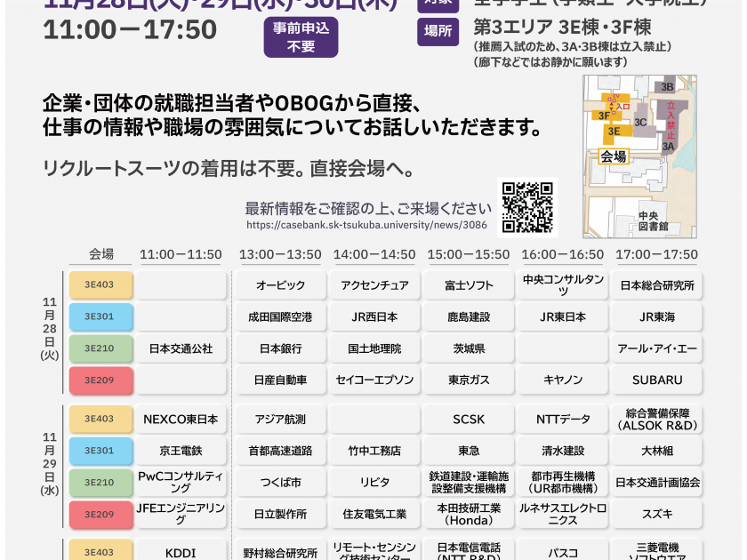Image resolution: width=747 pixels, height=560 pixels.
Task: Select the 日本交通計画協会 session cell
Action: tap(657, 483)
